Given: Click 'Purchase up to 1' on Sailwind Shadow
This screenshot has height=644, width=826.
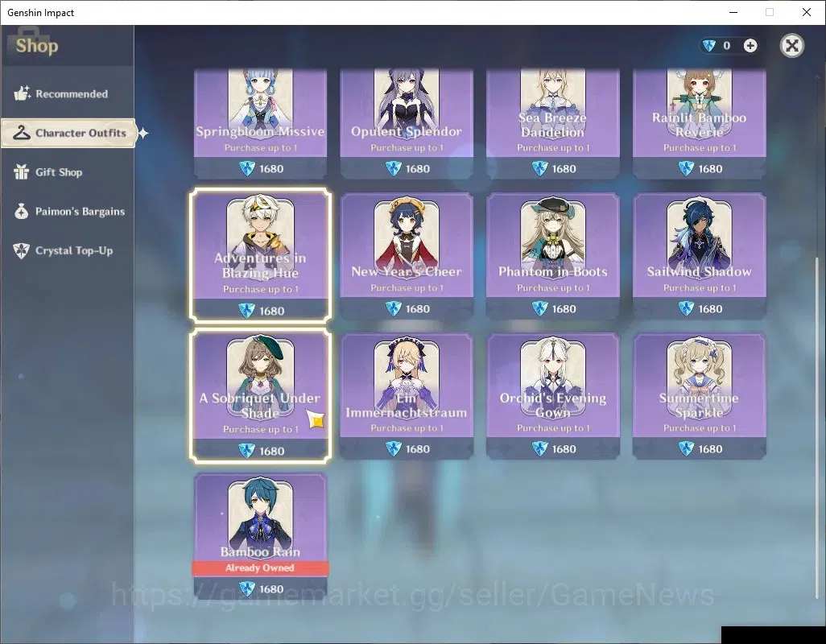Looking at the screenshot, I should pyautogui.click(x=699, y=288).
